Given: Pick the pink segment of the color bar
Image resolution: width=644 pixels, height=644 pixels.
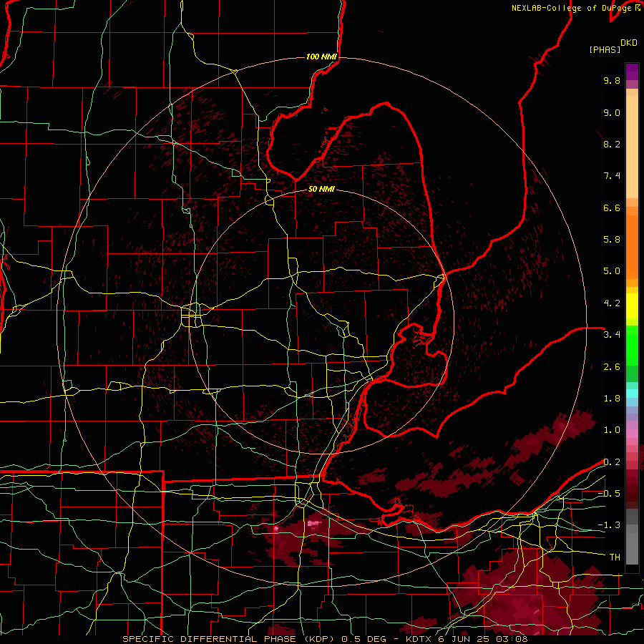Looking at the screenshot, I should click(x=632, y=434).
